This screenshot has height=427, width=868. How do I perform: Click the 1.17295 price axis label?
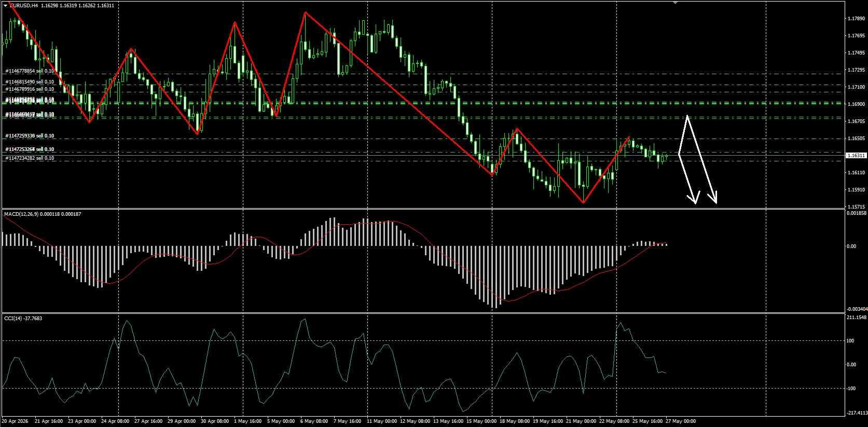point(856,70)
